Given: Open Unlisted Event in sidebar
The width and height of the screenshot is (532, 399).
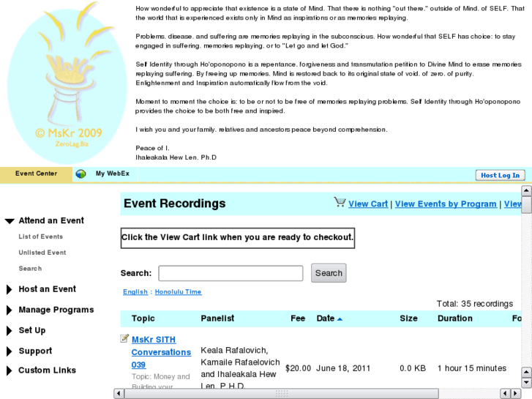Looking at the screenshot, I should [x=42, y=253].
